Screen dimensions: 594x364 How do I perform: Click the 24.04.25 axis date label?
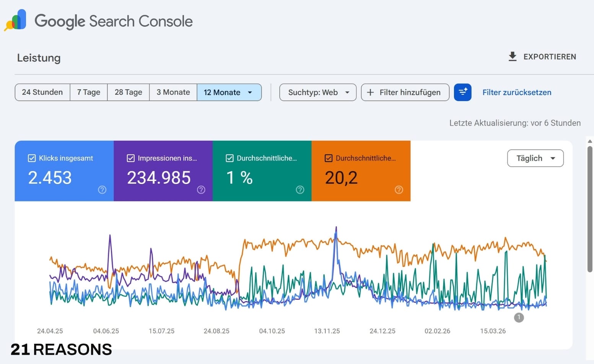(x=50, y=331)
